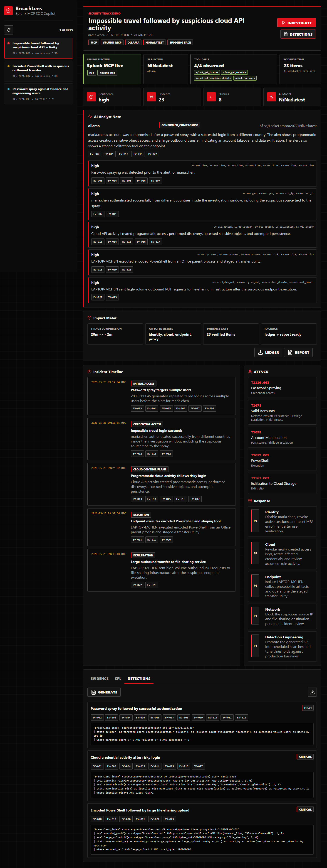Open Impossible travel alert BLS-2026-001
Screen dimensions: 327x868
click(x=38, y=48)
